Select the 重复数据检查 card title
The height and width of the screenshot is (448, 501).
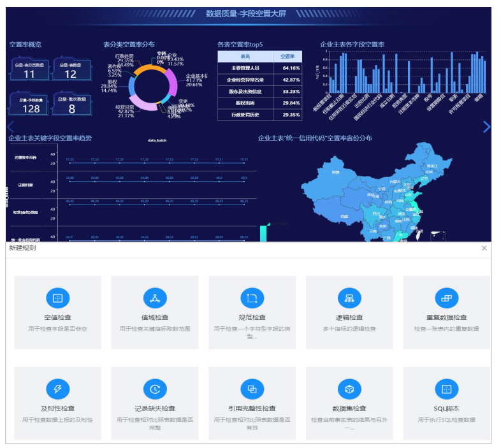[x=447, y=317]
